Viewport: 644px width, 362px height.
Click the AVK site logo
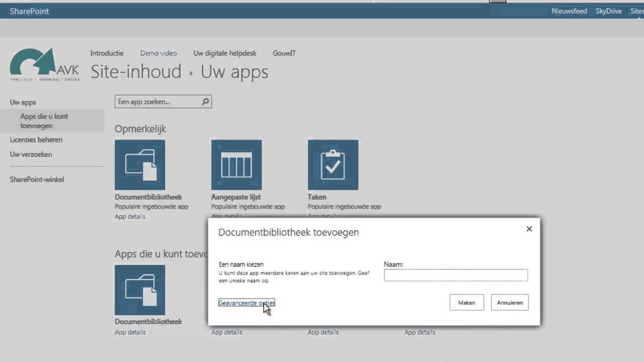44,64
